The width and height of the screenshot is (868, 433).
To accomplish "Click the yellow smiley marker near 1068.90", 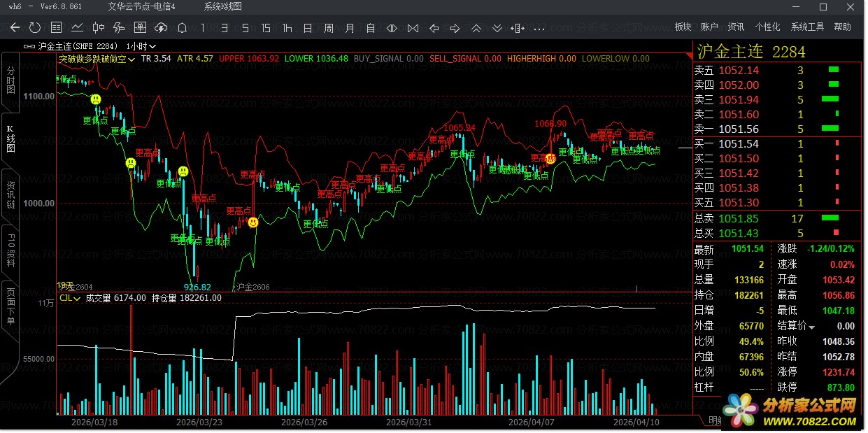I will coord(551,159).
